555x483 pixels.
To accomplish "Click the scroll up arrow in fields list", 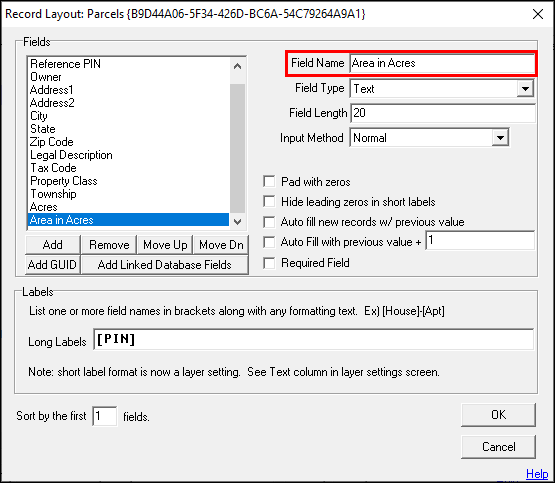I will (238, 66).
